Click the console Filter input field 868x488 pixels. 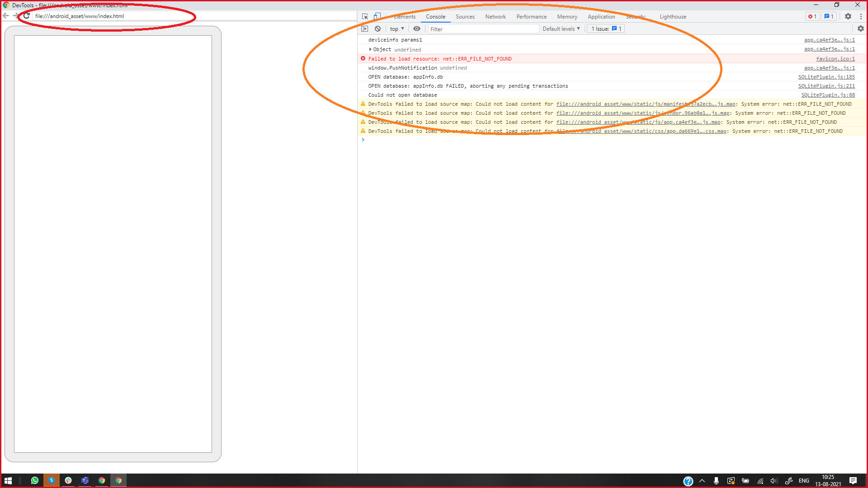click(483, 29)
